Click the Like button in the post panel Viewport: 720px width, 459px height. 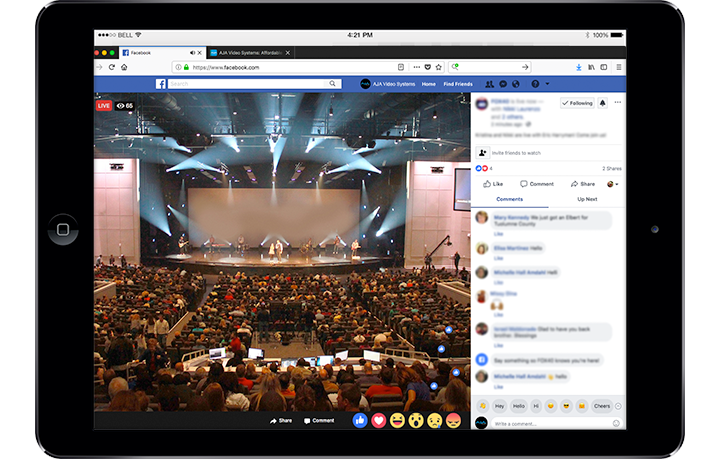[x=493, y=184]
